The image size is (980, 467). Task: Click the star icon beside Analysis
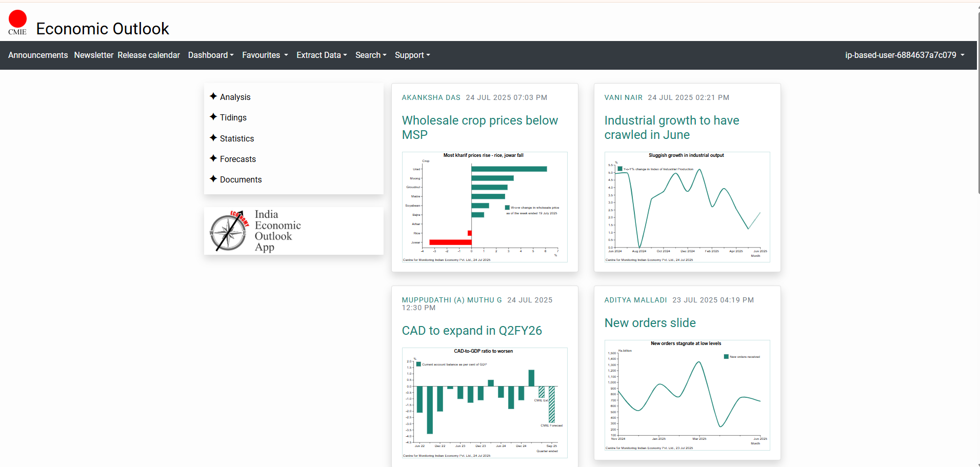[213, 96]
